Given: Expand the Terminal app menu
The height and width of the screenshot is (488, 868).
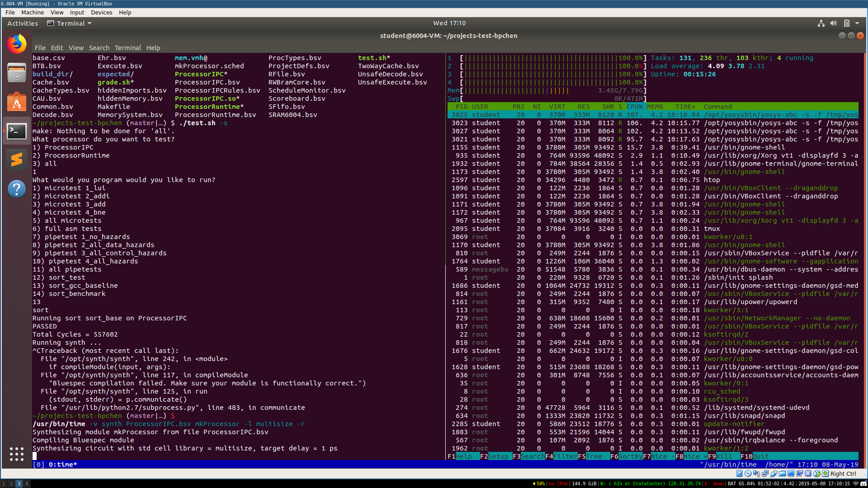Looking at the screenshot, I should pyautogui.click(x=70, y=23).
